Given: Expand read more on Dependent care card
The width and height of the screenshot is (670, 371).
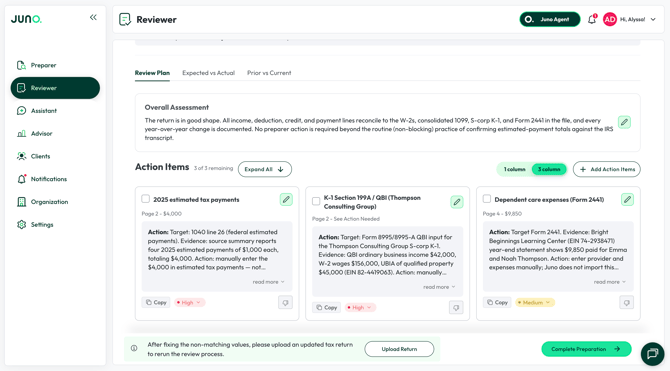Looking at the screenshot, I should (x=610, y=282).
